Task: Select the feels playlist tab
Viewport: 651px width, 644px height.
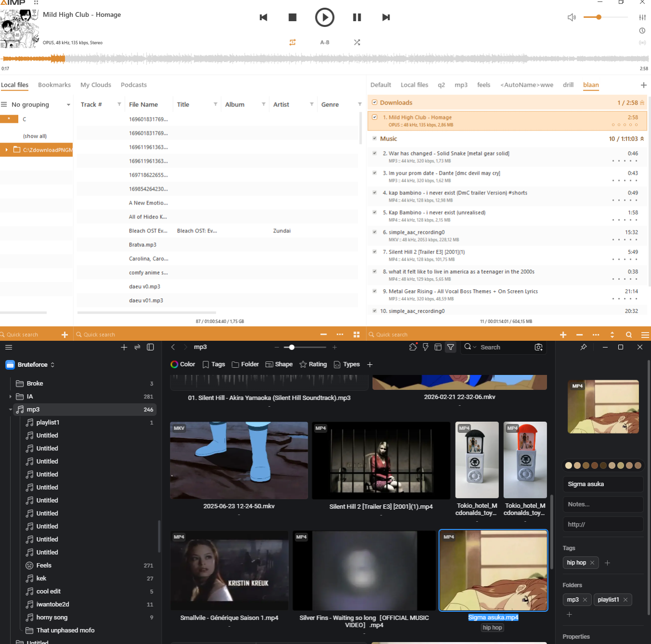Action: [483, 85]
